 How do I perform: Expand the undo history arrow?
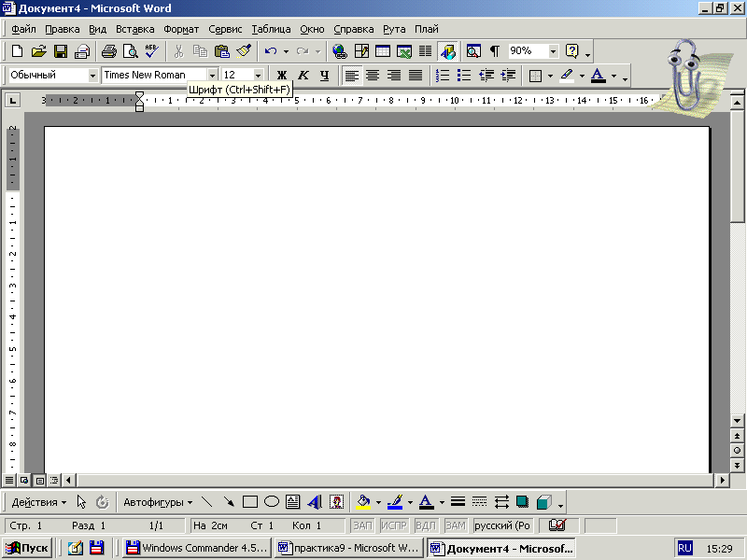tap(286, 51)
